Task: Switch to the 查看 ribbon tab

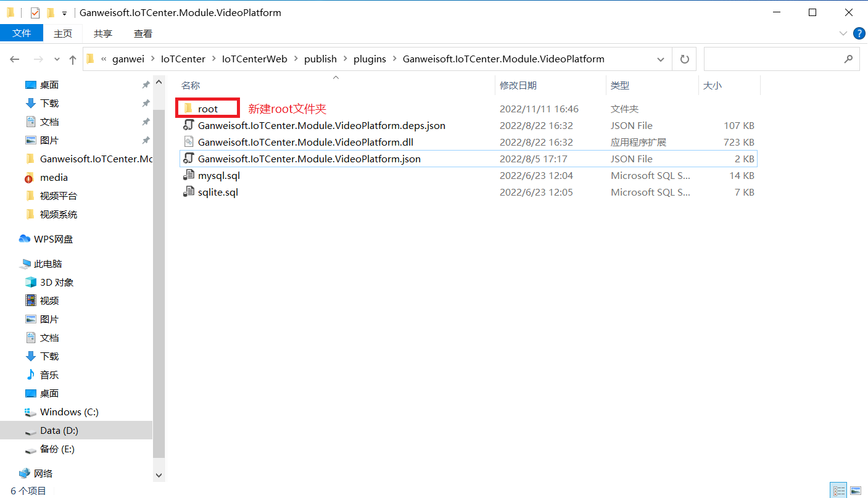Action: point(143,33)
